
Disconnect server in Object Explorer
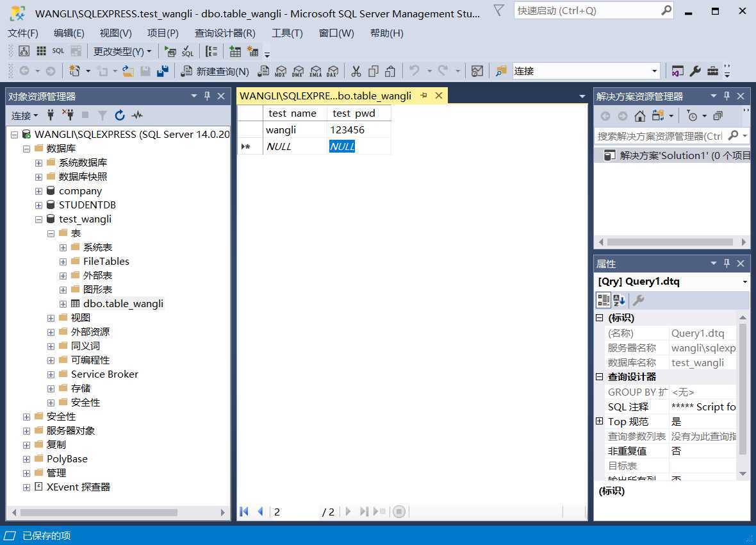[68, 115]
